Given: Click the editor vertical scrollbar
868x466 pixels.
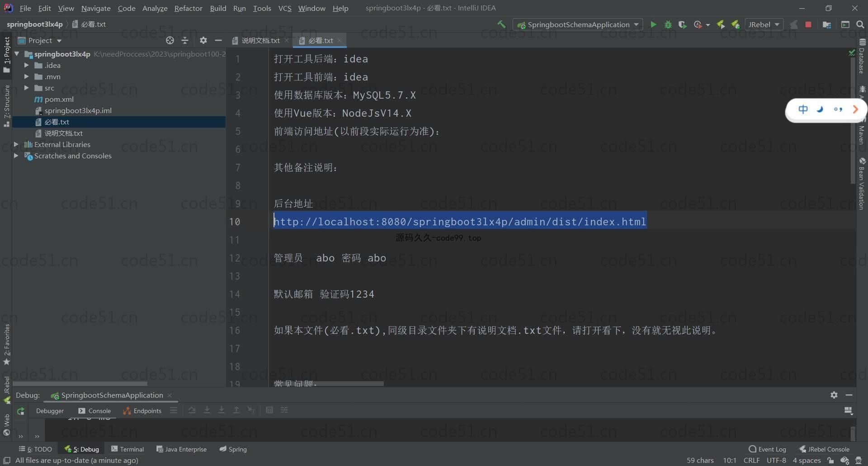Looking at the screenshot, I should tap(852, 120).
